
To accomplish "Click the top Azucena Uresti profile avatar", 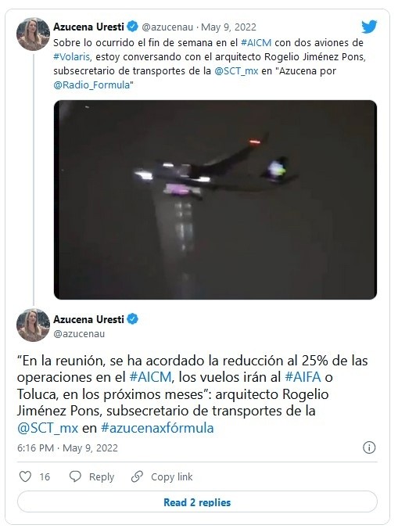I will tap(33, 34).
